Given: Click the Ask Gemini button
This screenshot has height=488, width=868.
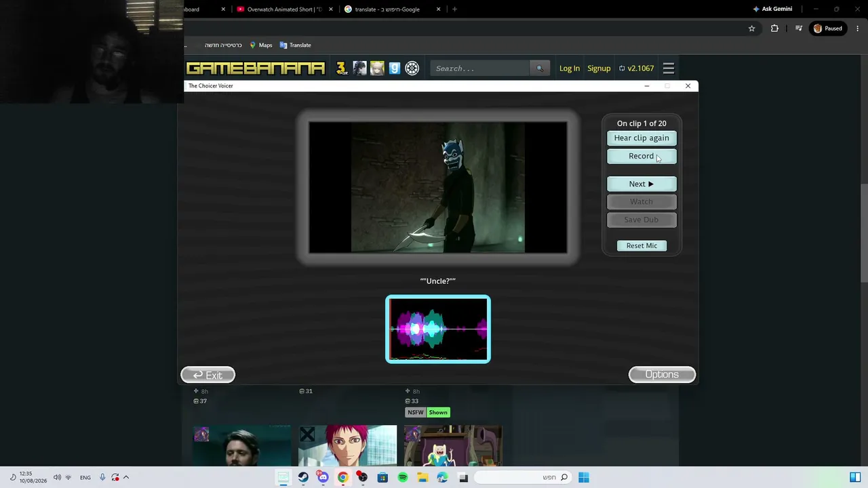Looking at the screenshot, I should click(772, 9).
